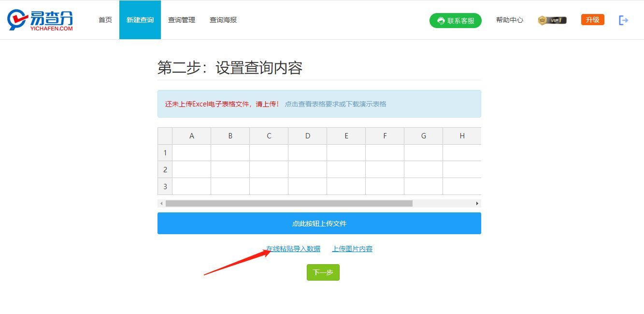This screenshot has height=314, width=644.
Task: Open 帮助中心 from the top bar
Action: point(510,20)
